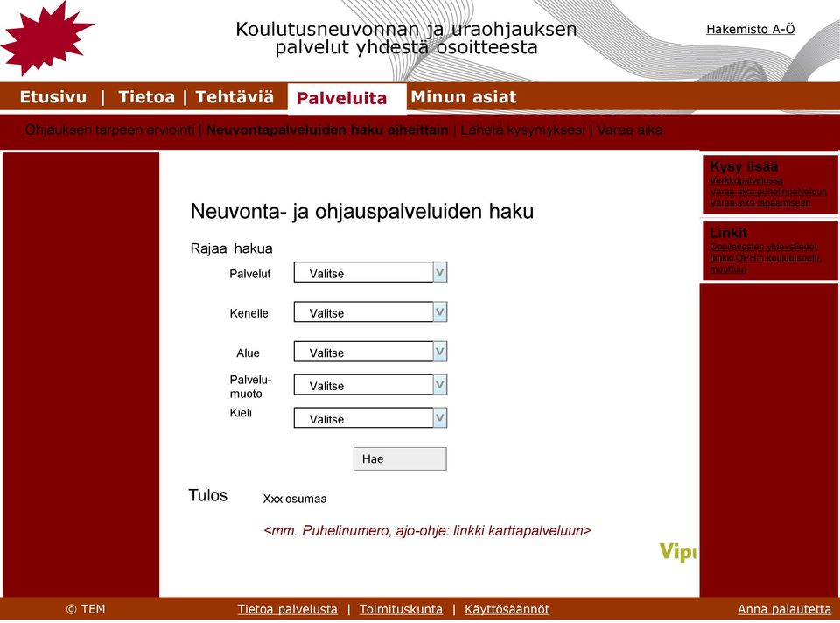Open the Palvelut dropdown arrow
This screenshot has width=840, height=623.
pyautogui.click(x=440, y=272)
